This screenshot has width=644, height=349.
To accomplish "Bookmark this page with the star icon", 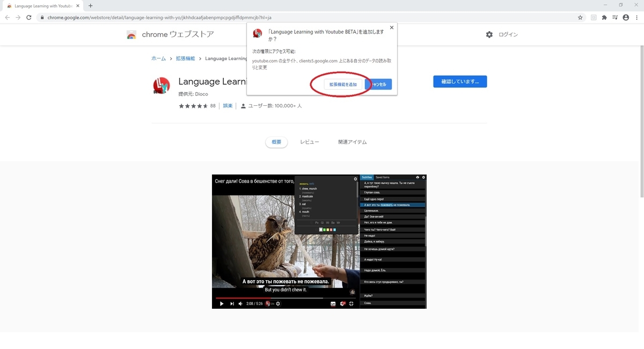I will (x=580, y=17).
